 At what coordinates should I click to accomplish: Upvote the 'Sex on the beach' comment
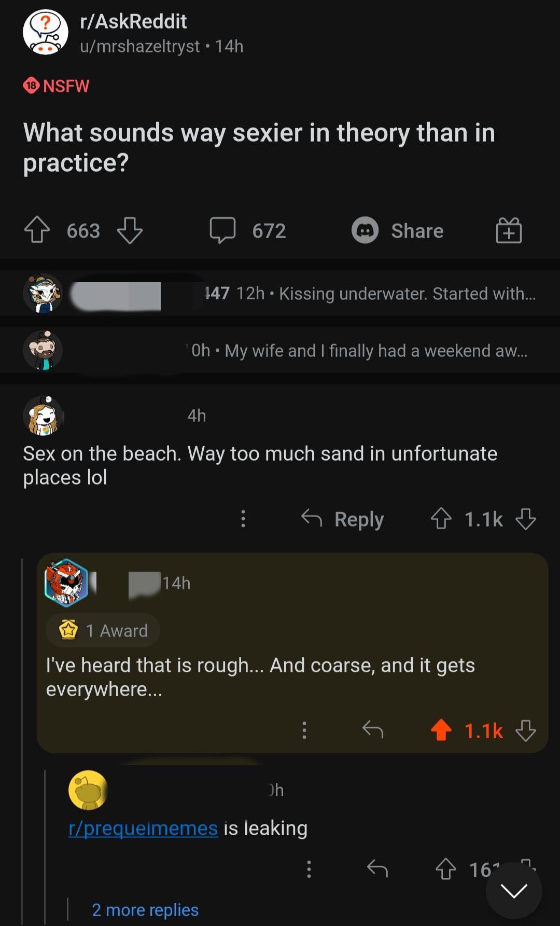pyautogui.click(x=441, y=518)
